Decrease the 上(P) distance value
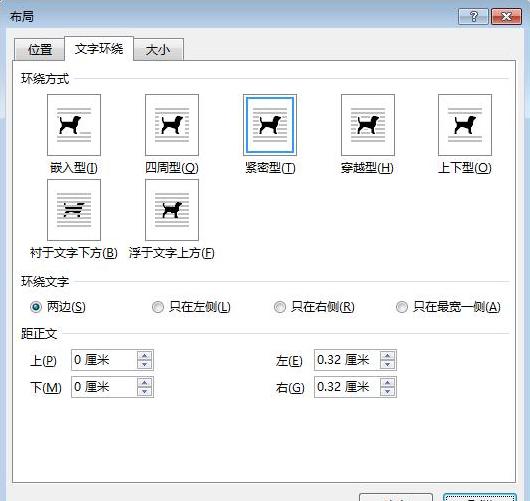 pyautogui.click(x=145, y=364)
